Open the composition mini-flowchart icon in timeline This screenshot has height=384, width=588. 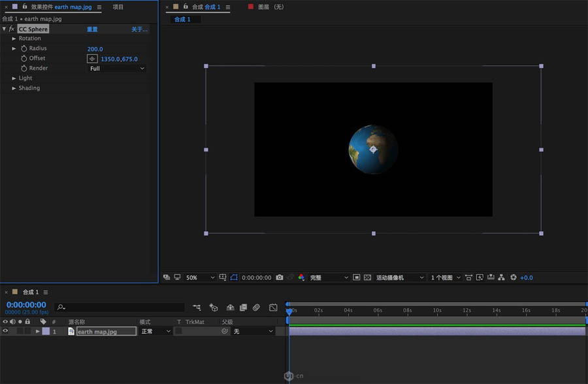pyautogui.click(x=197, y=307)
